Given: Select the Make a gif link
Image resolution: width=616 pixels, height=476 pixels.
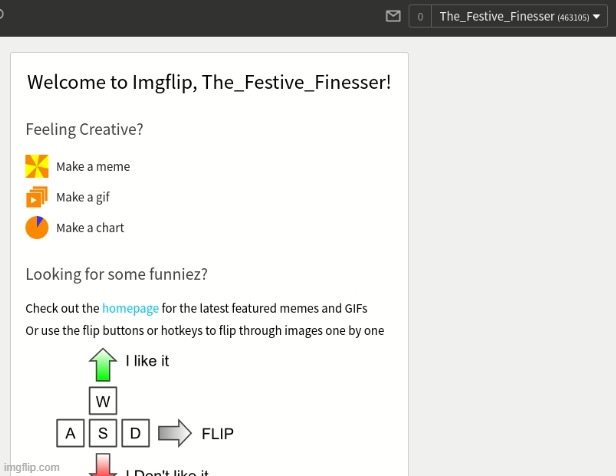Looking at the screenshot, I should (84, 197).
